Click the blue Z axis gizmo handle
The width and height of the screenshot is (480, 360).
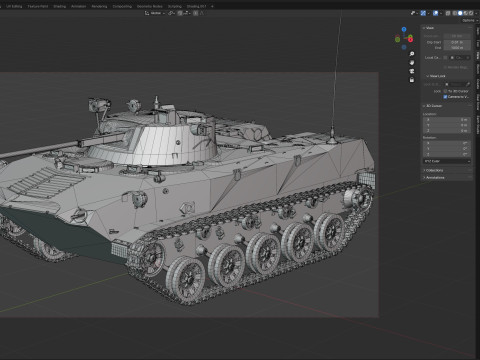click(404, 29)
